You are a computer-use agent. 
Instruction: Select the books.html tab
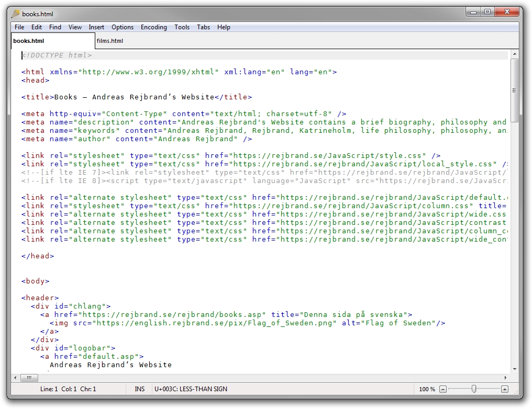click(x=53, y=41)
